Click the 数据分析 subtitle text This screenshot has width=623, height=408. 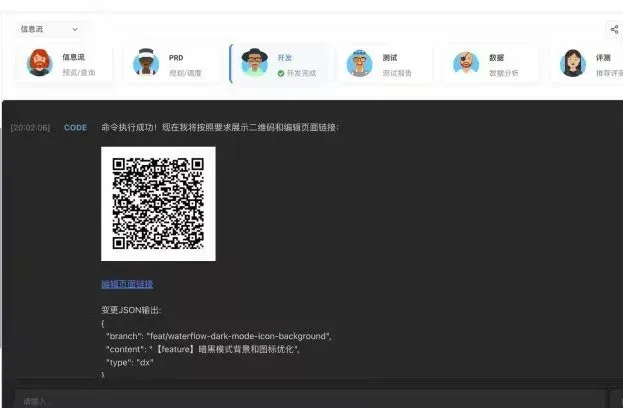click(503, 73)
